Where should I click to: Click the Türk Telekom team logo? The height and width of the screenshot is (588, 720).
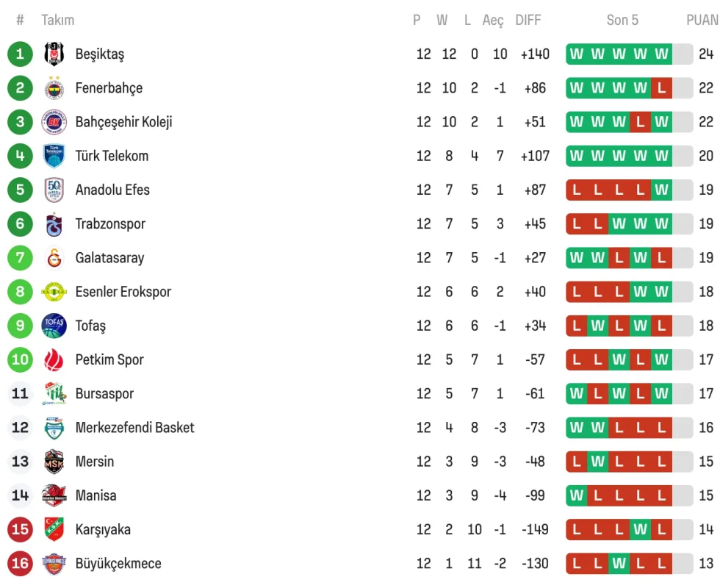[x=54, y=156]
